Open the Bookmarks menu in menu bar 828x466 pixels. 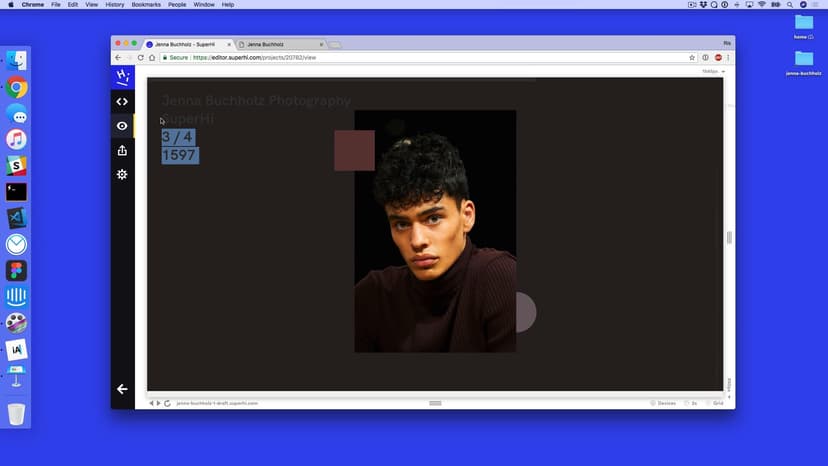(146, 5)
